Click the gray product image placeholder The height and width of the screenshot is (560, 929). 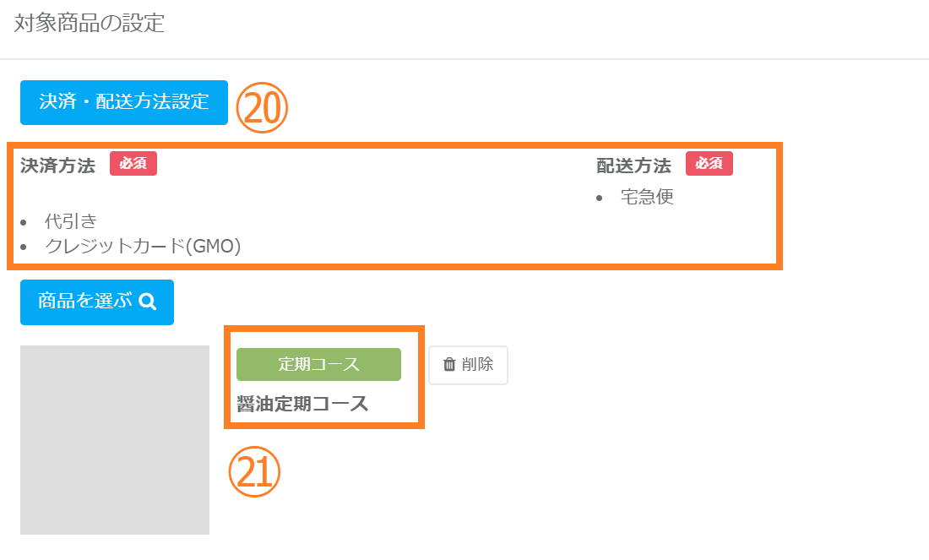(115, 439)
